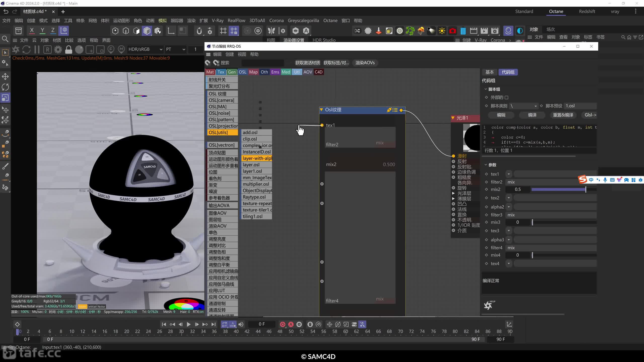Select the OSL node category tab

243,72
